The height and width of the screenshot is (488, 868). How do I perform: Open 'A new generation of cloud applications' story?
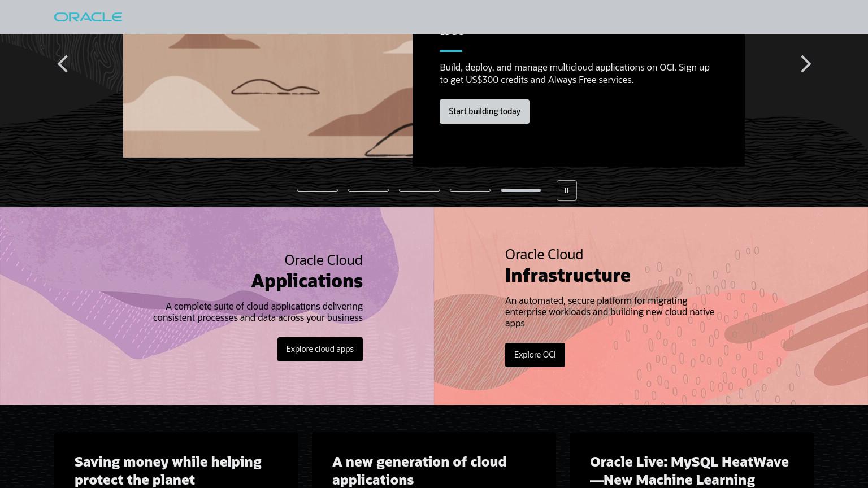[x=419, y=470]
